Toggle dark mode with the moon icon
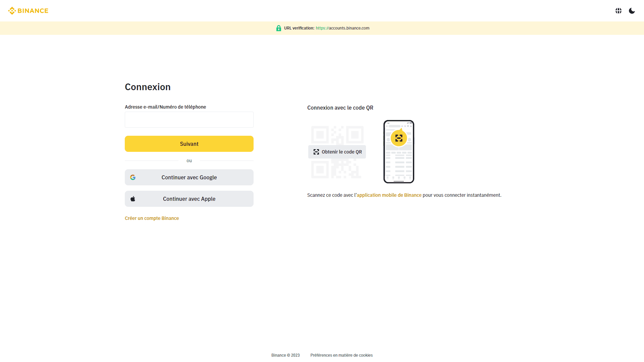The width and height of the screenshot is (644, 362). tap(632, 11)
